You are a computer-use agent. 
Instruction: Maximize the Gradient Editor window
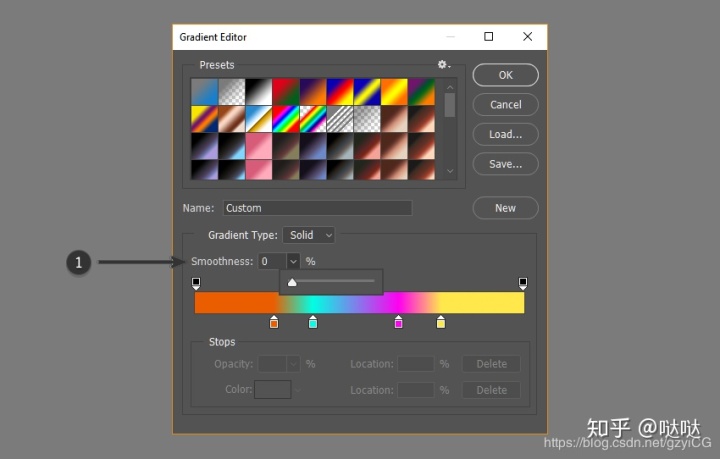[x=489, y=37]
